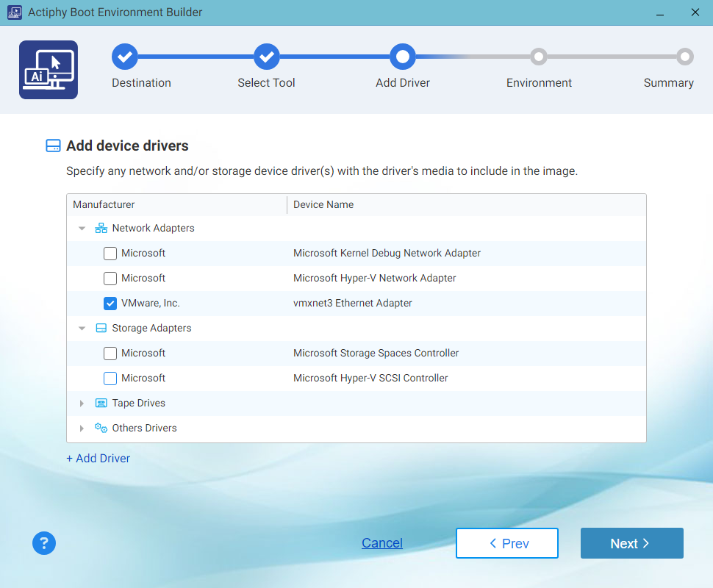Click the Network Adapters category icon
The width and height of the screenshot is (713, 588).
coord(101,229)
